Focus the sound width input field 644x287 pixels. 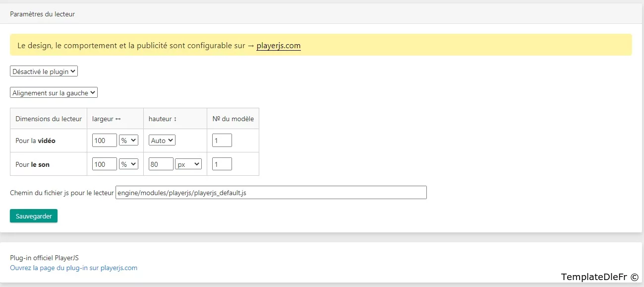pos(104,164)
